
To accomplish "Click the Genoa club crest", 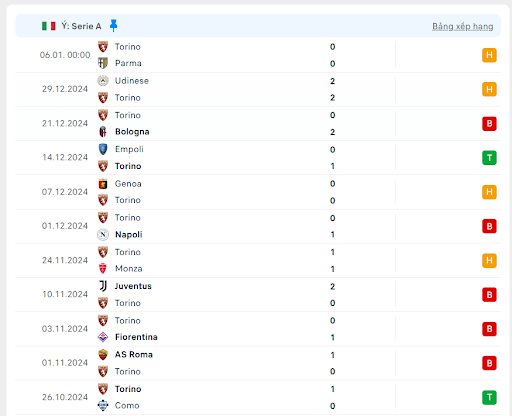I will [103, 184].
